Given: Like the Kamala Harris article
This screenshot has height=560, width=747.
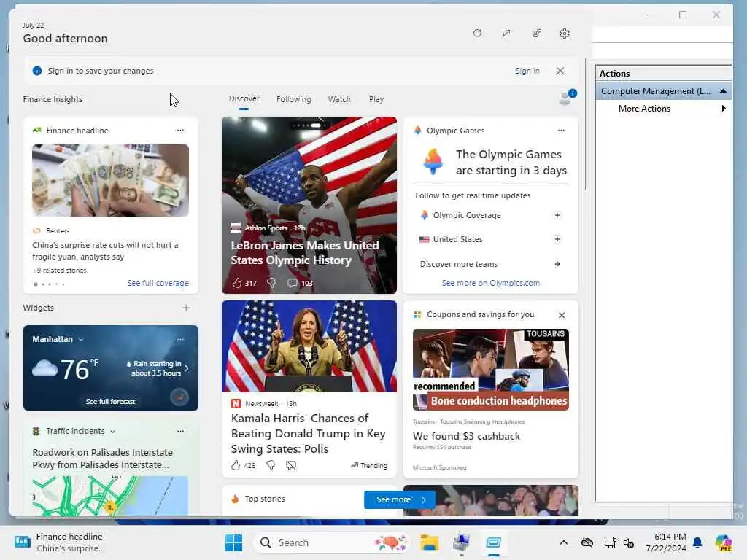Looking at the screenshot, I should (x=236, y=465).
